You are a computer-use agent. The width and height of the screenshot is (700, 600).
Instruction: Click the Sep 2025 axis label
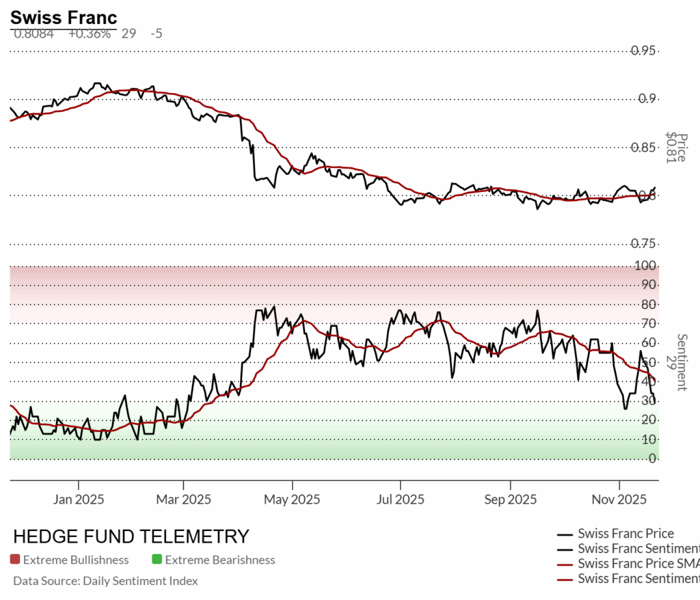click(x=511, y=500)
